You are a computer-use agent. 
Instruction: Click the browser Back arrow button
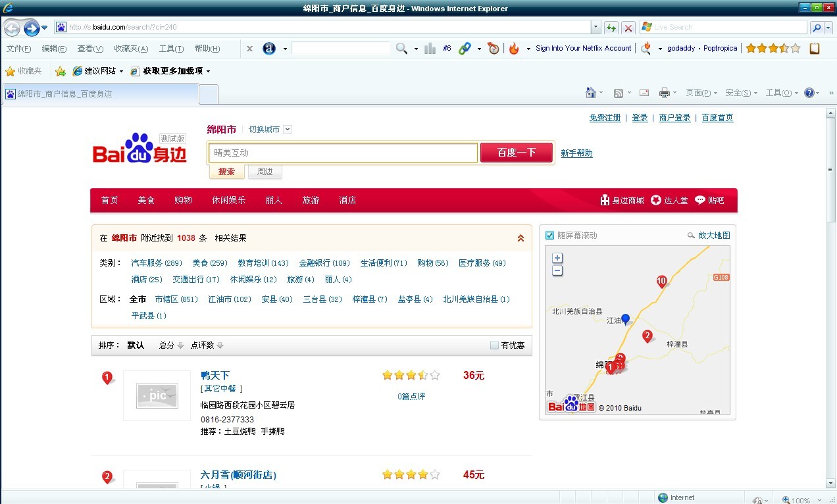(x=12, y=28)
